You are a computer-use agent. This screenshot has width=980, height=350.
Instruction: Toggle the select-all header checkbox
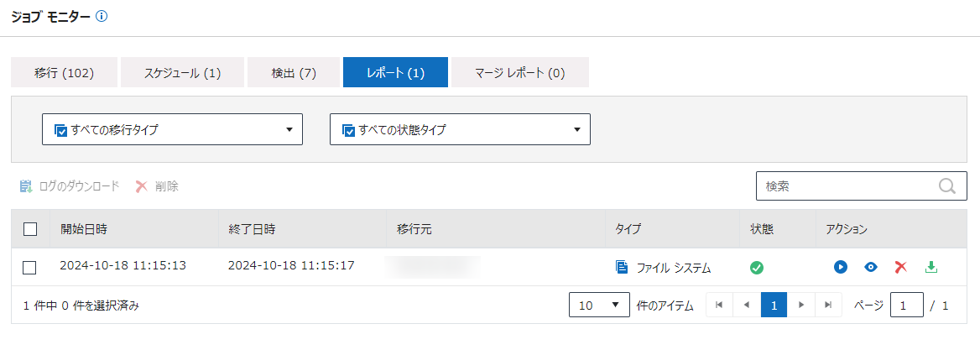(30, 229)
